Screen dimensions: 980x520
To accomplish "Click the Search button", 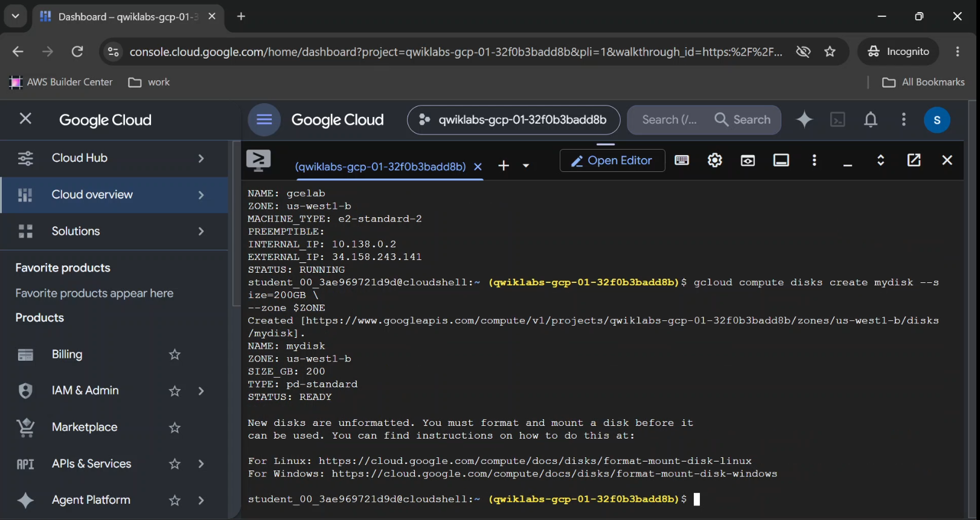I will [x=743, y=120].
